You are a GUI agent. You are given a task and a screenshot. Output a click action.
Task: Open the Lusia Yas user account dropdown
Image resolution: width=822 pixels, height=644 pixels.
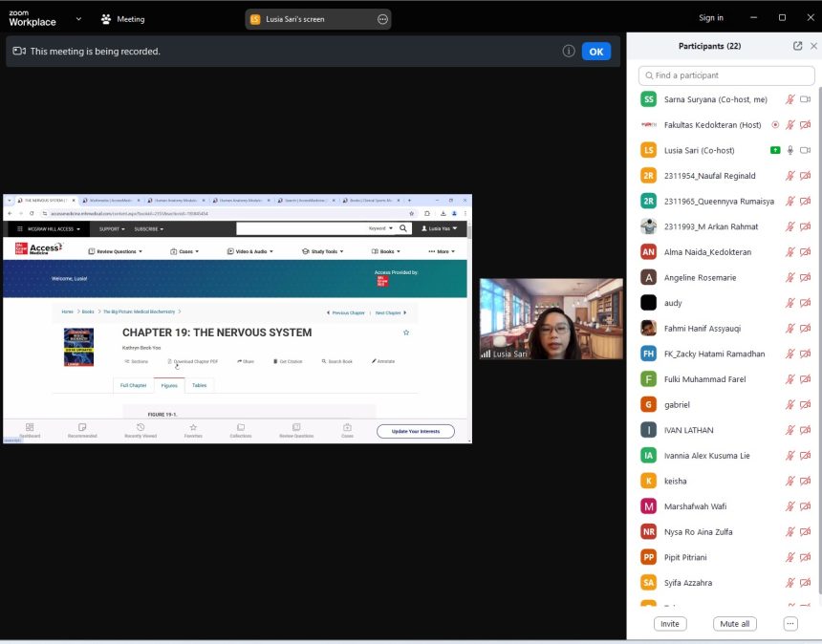[x=440, y=228]
